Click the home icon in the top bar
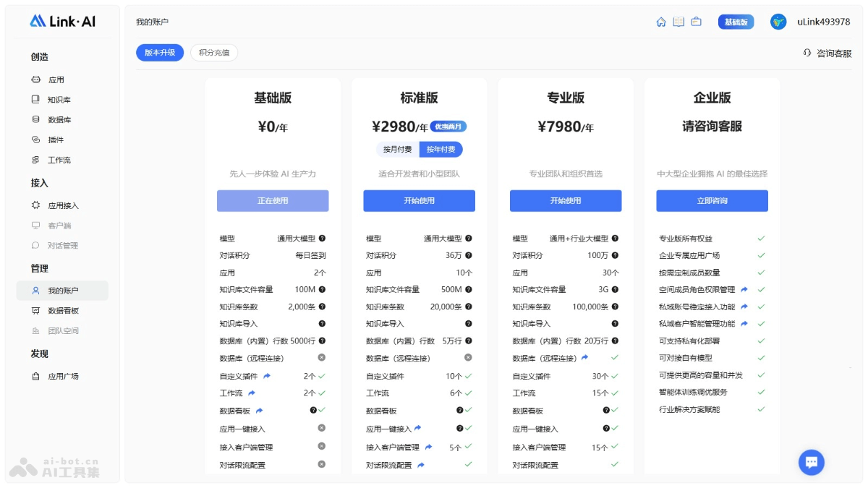The width and height of the screenshot is (868, 488). [660, 22]
